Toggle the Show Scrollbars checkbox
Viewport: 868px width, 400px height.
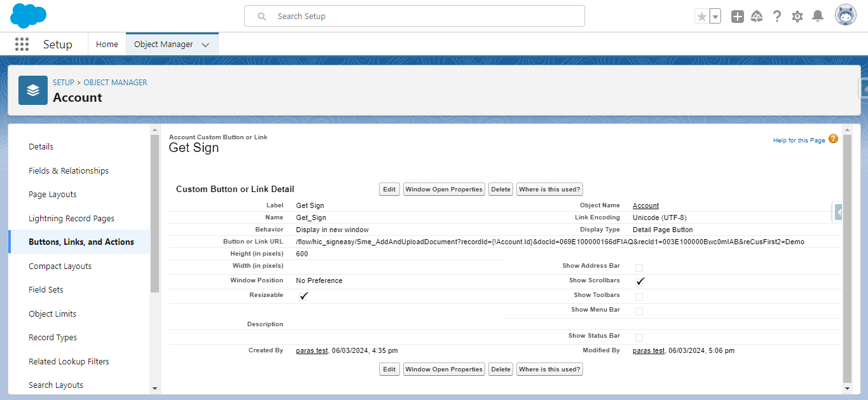point(639,282)
